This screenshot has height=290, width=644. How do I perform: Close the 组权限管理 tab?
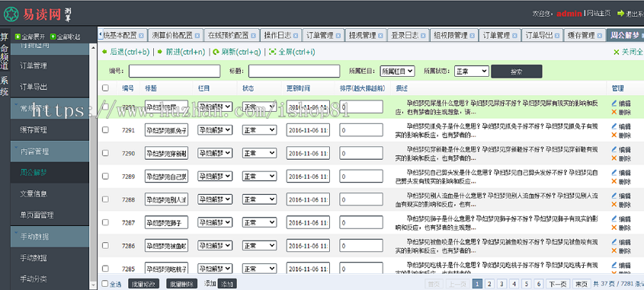pos(473,36)
